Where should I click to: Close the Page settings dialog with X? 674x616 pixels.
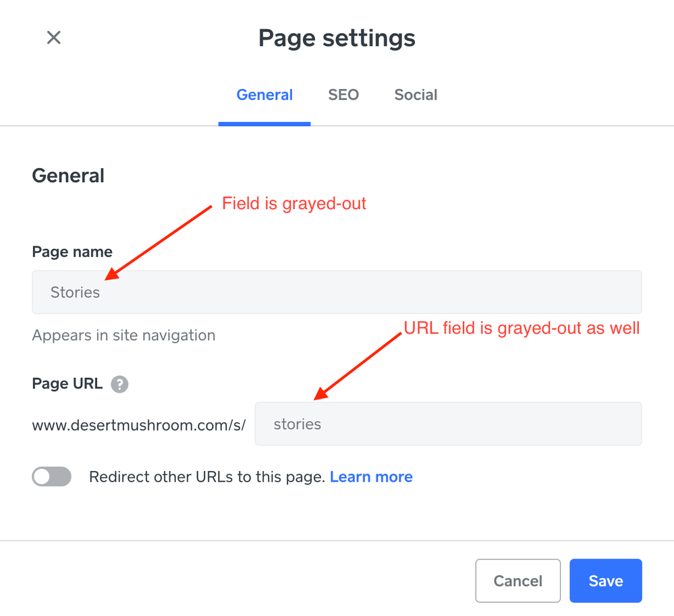(54, 38)
